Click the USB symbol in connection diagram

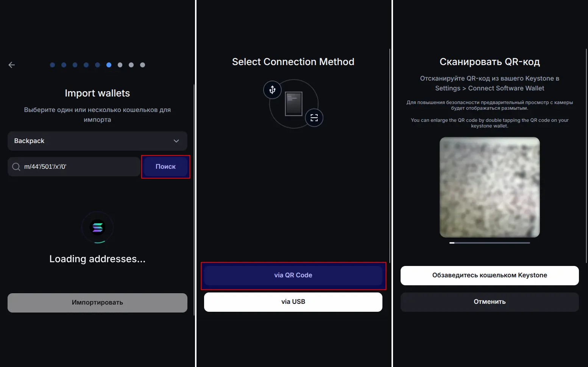pyautogui.click(x=272, y=90)
